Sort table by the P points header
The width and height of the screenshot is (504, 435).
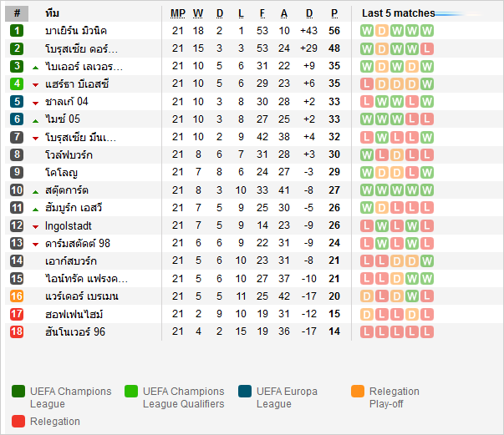(334, 13)
